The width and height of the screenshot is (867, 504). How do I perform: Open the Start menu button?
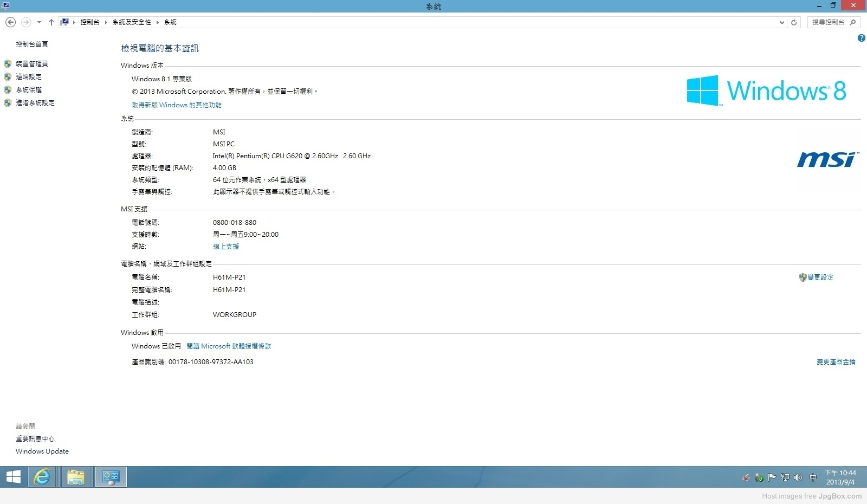point(13,477)
